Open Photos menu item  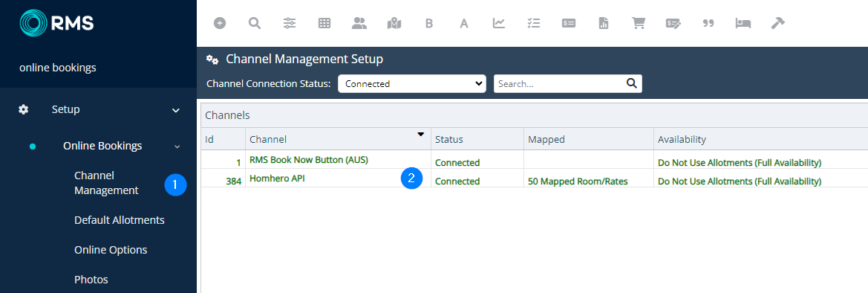pos(91,279)
